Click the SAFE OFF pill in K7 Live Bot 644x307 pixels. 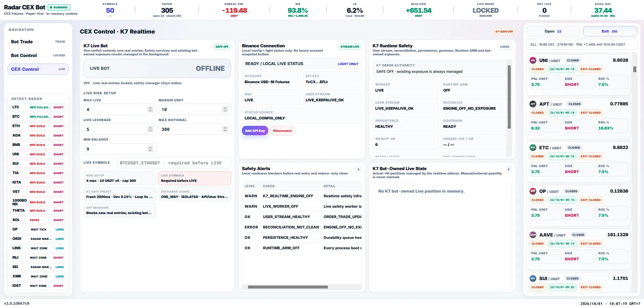click(222, 47)
